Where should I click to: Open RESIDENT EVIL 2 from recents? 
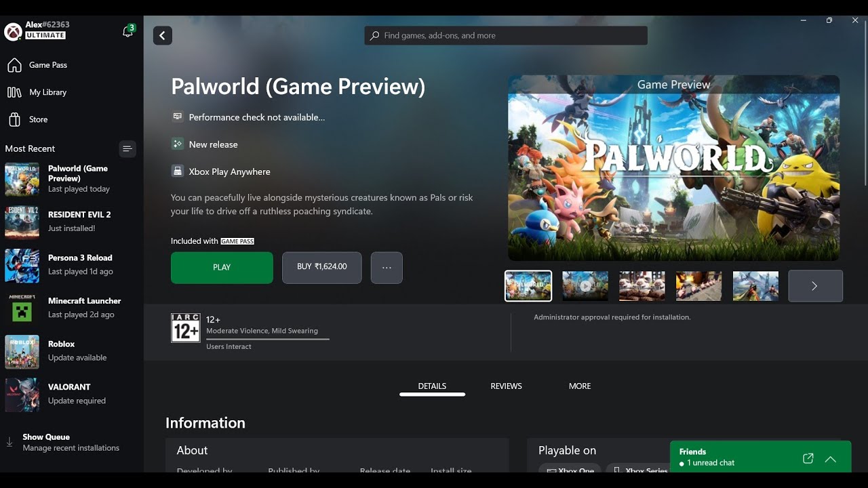click(72, 222)
